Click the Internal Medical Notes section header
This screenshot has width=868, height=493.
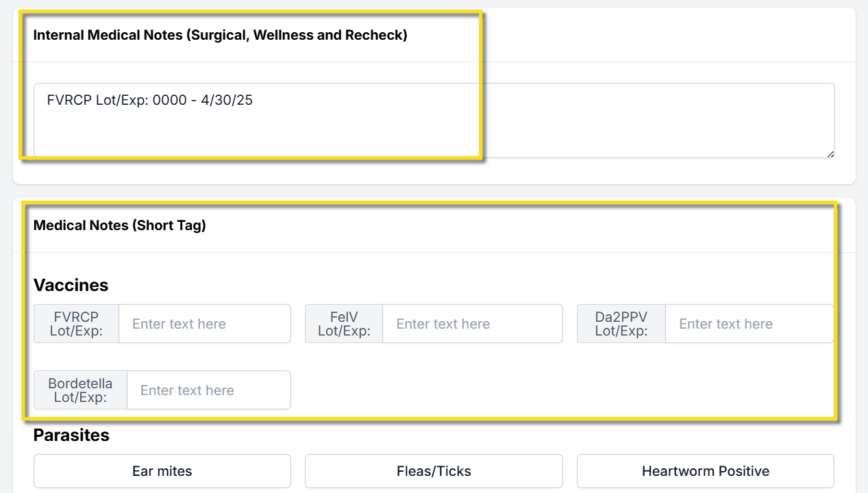click(x=220, y=35)
